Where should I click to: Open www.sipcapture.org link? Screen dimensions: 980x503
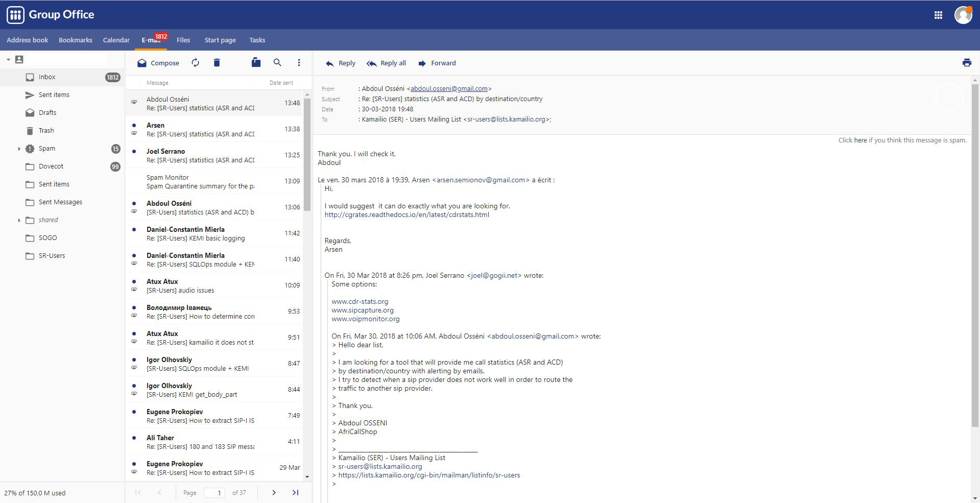click(x=363, y=310)
